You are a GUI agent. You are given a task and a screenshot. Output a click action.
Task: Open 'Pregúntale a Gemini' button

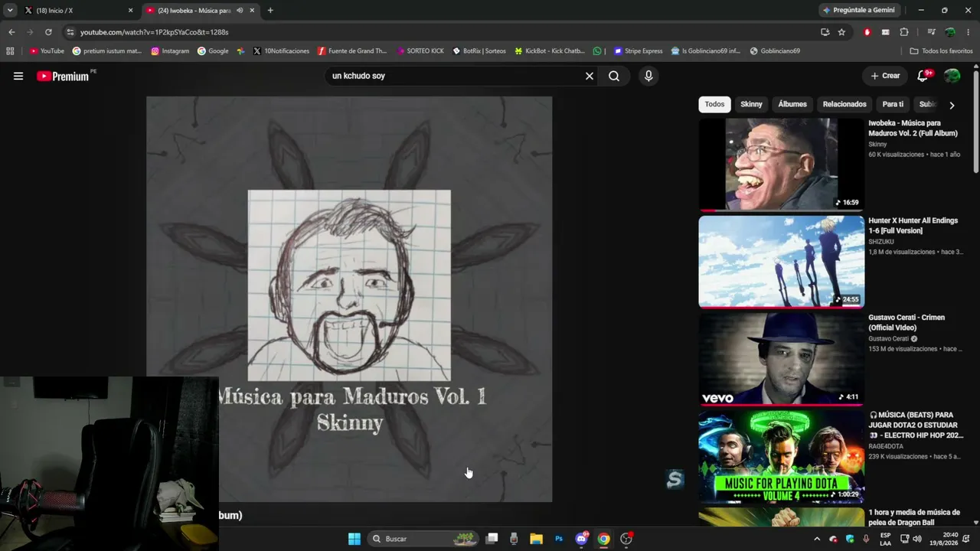(x=858, y=10)
